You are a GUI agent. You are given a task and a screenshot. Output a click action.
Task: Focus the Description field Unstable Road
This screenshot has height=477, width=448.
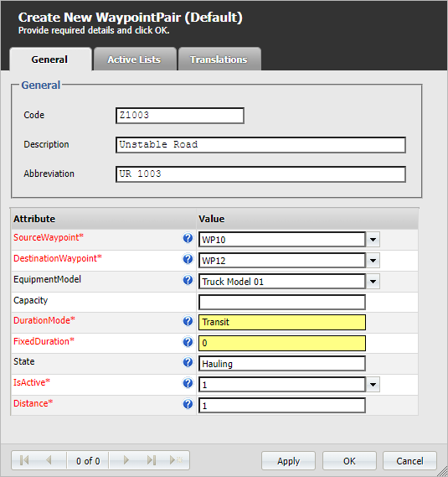pos(260,145)
